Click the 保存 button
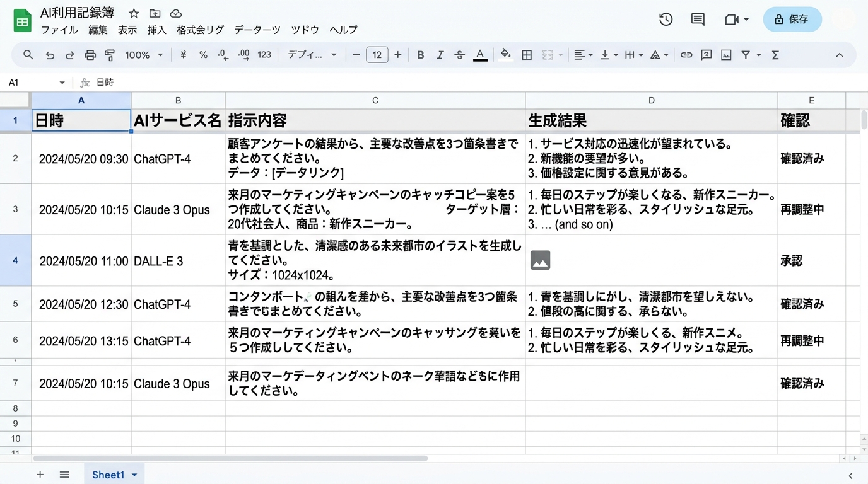The height and width of the screenshot is (484, 868). coord(792,20)
